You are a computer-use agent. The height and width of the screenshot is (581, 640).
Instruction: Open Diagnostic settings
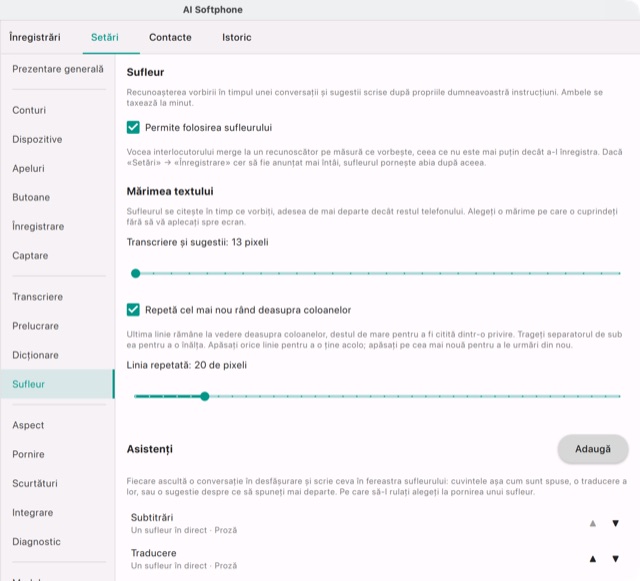58,542
